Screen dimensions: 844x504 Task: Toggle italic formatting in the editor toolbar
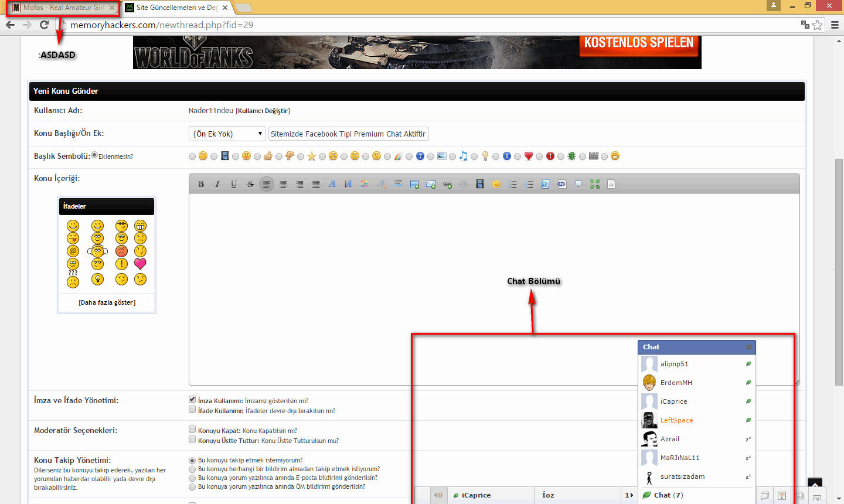coord(217,184)
